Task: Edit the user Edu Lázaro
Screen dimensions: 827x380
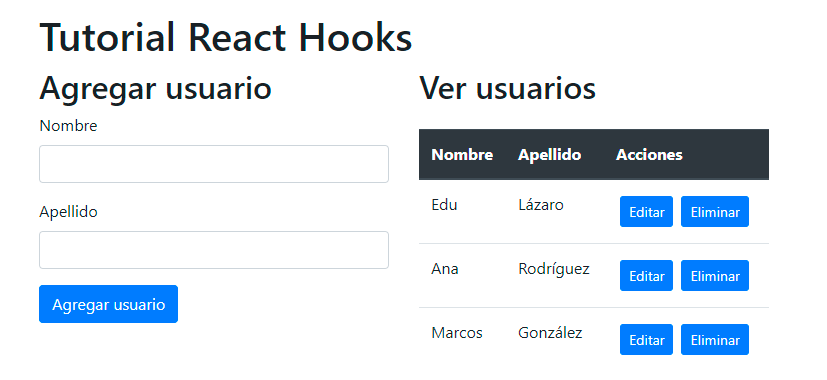Action: click(646, 212)
